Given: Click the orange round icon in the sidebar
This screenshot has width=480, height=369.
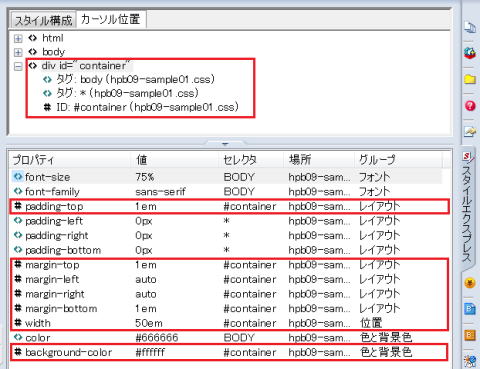Looking at the screenshot, I should point(470,283).
